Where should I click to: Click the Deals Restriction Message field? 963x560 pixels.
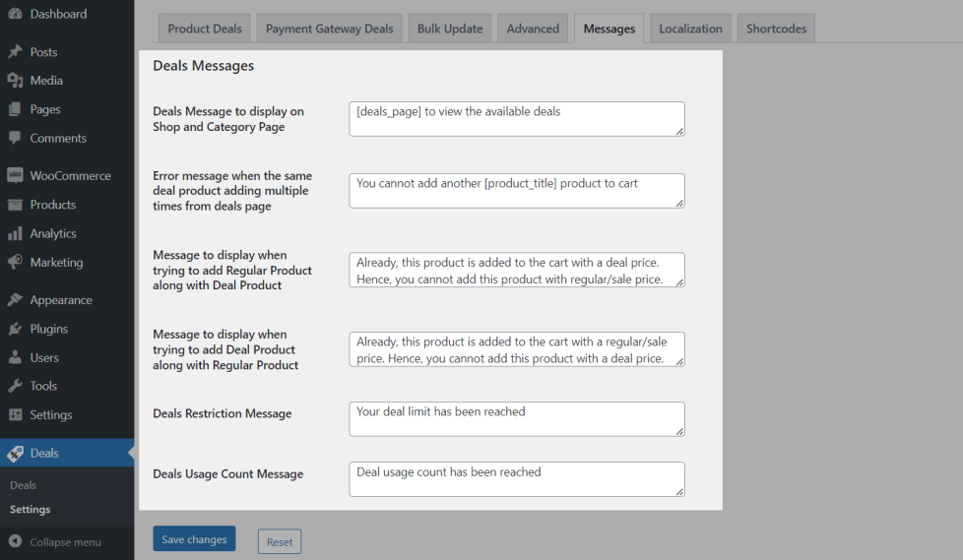click(516, 418)
